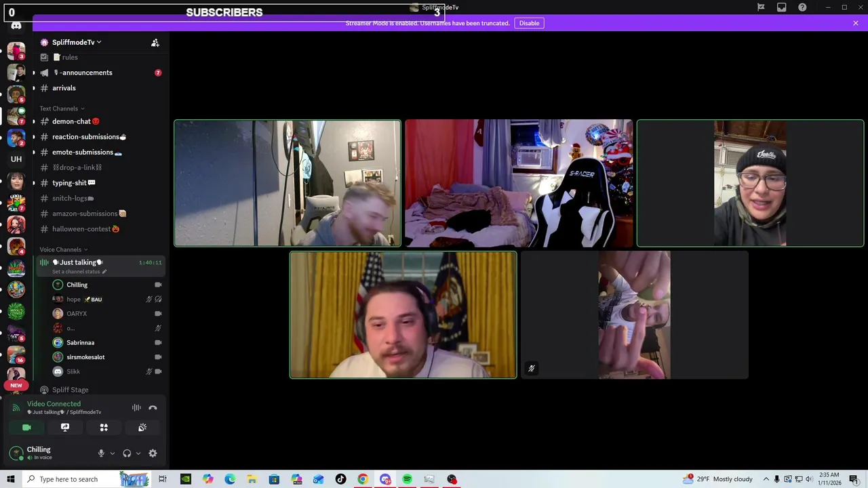The height and width of the screenshot is (488, 868).
Task: Open headphone output options dropdown
Action: pyautogui.click(x=138, y=453)
